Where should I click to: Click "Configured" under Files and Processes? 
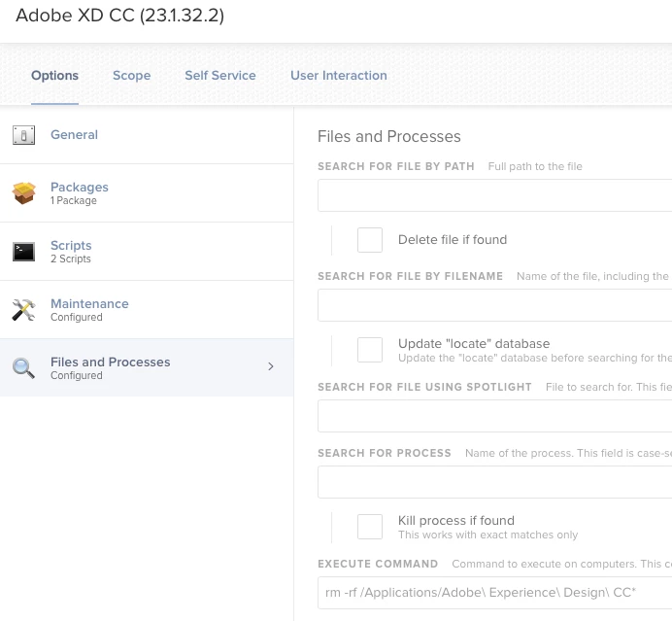pyautogui.click(x=77, y=375)
